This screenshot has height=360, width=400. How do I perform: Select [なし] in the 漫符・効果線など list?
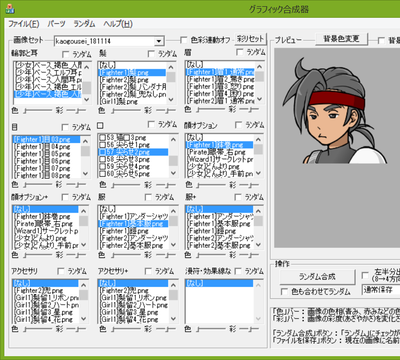point(219,283)
